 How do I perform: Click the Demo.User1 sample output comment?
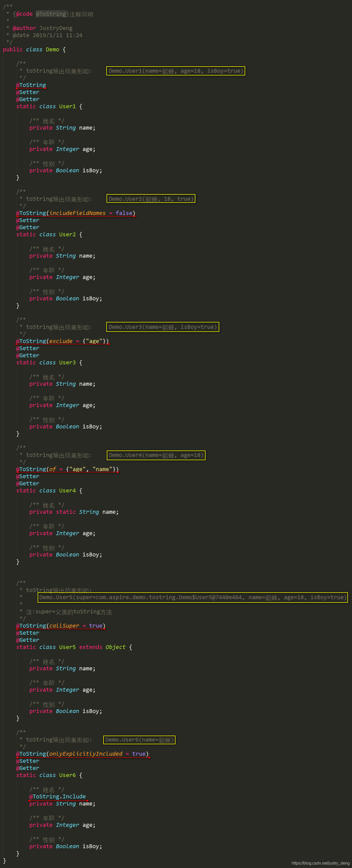[x=176, y=71]
